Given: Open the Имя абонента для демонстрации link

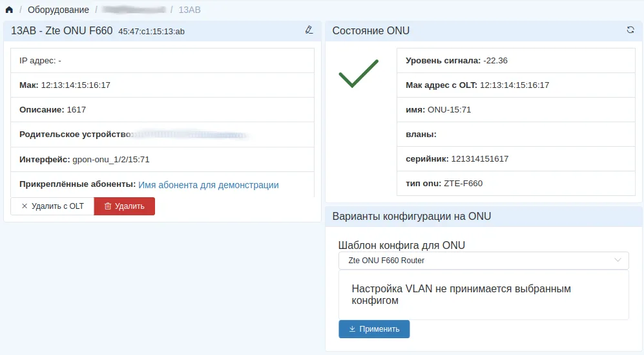Looking at the screenshot, I should pyautogui.click(x=209, y=185).
